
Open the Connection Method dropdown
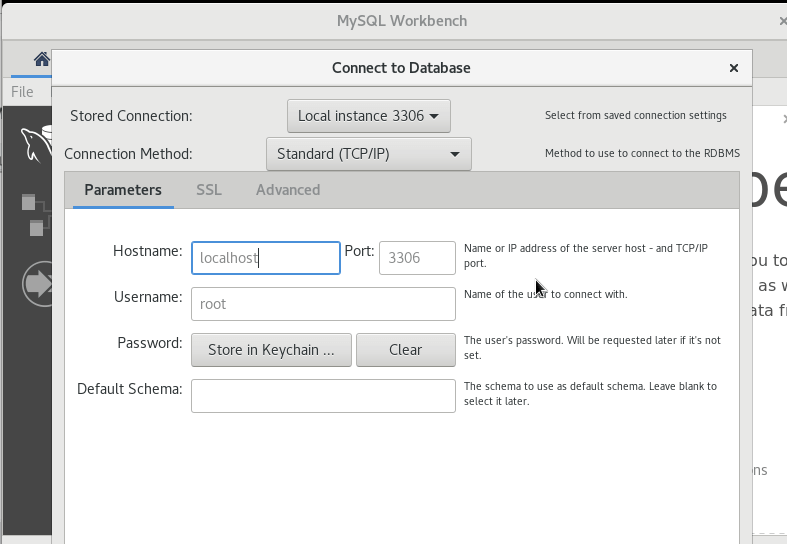(x=368, y=154)
